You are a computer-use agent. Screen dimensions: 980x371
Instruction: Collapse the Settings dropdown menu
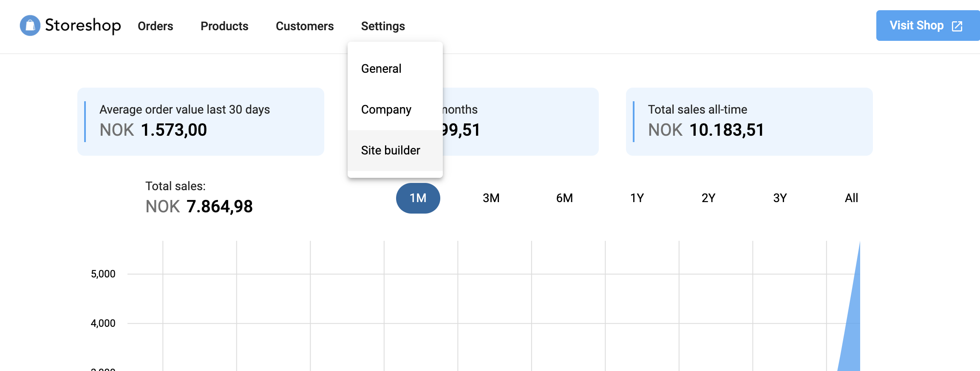pyautogui.click(x=382, y=26)
